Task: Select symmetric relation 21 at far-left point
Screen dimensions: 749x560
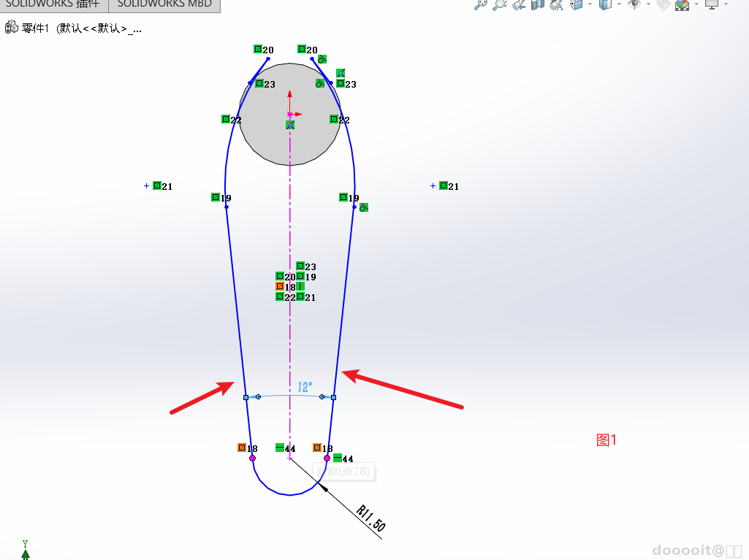Action: [157, 185]
